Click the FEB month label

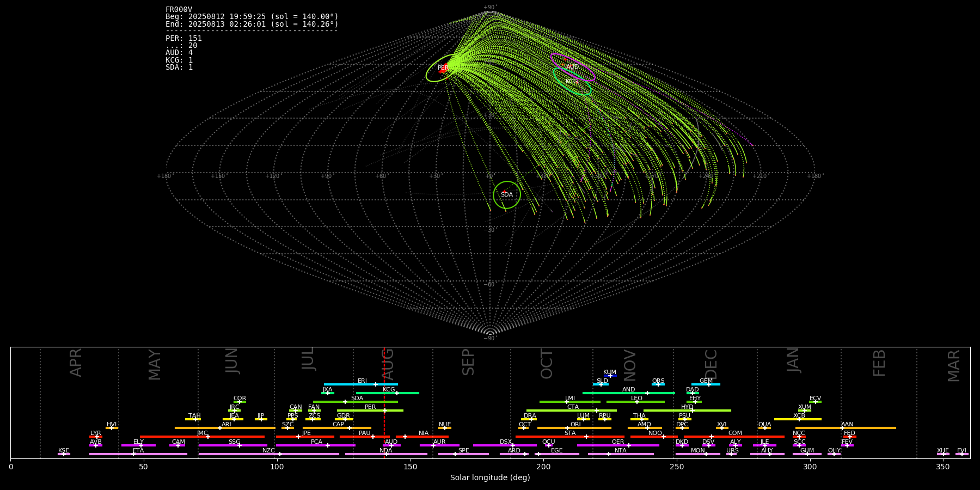(879, 363)
